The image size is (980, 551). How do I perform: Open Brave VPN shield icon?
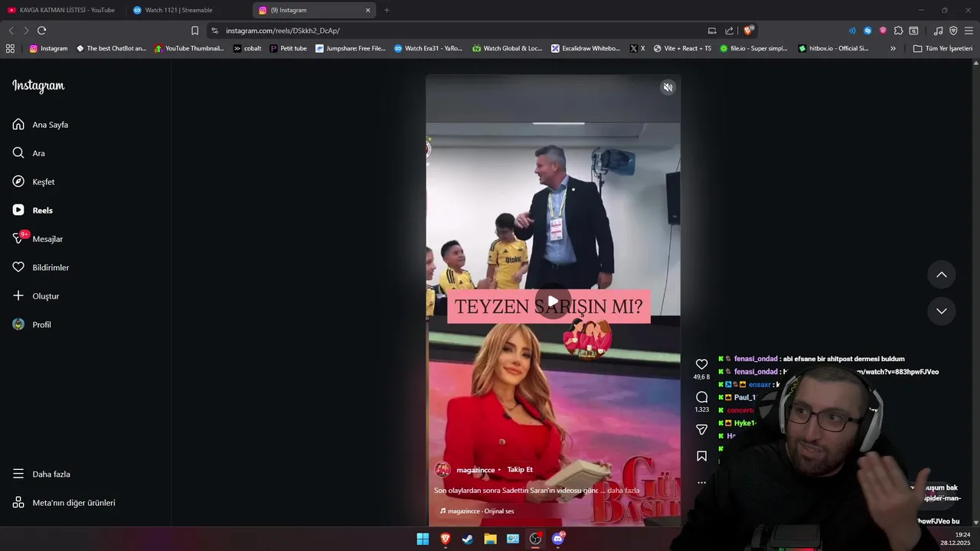[x=953, y=31]
